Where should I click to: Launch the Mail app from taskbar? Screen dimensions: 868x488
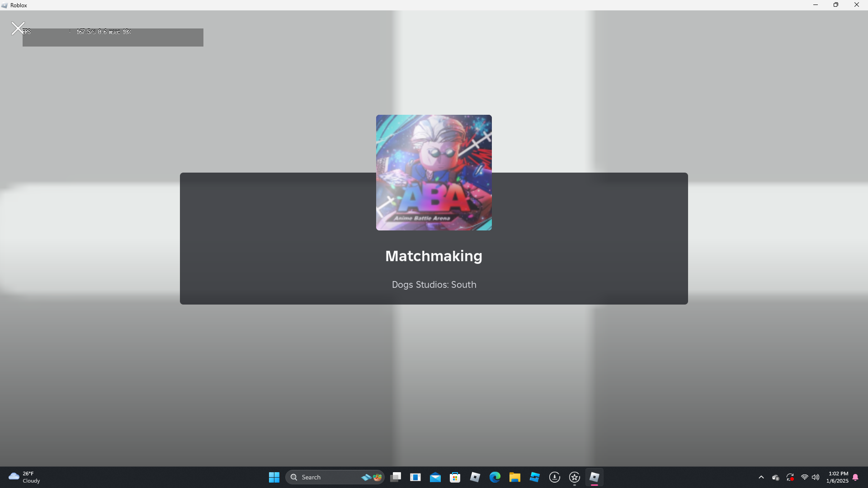click(x=435, y=477)
